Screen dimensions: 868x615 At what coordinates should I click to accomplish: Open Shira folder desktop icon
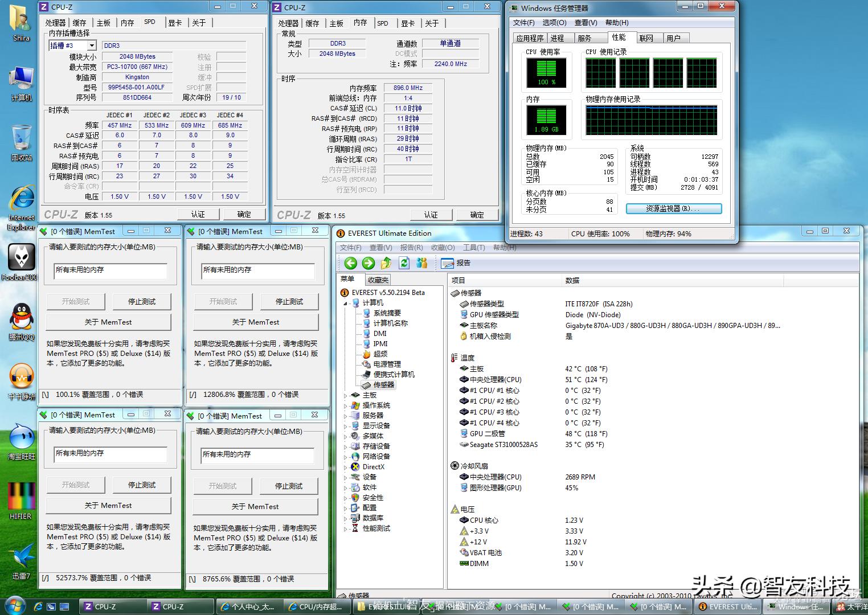point(22,23)
